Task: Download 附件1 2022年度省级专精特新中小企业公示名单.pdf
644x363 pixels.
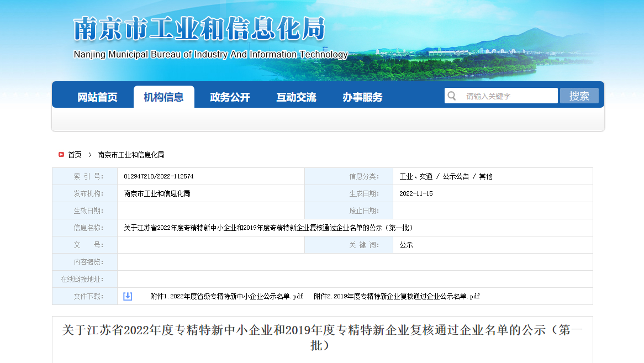Action: click(226, 296)
